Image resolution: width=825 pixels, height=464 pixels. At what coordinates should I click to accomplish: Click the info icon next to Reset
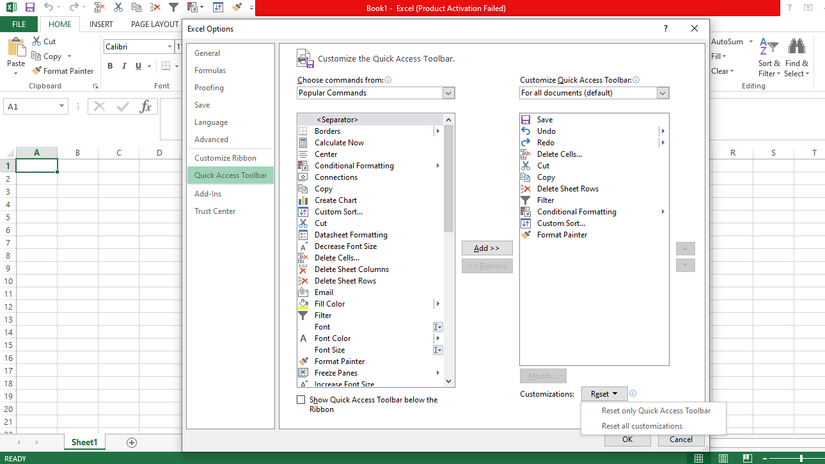pos(633,394)
